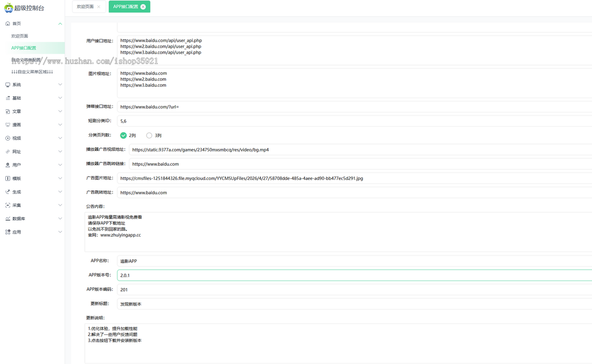The width and height of the screenshot is (592, 364).
Task: Focus the 用户接口地址 text area
Action: 354,50
